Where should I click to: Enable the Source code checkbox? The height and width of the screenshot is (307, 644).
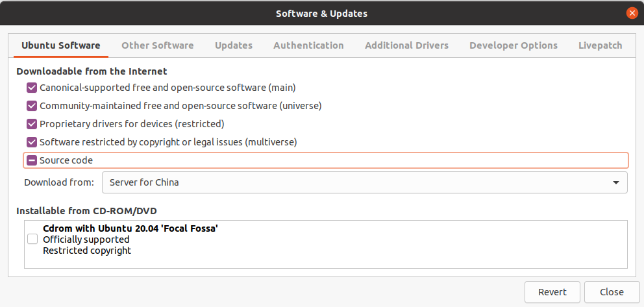[32, 160]
